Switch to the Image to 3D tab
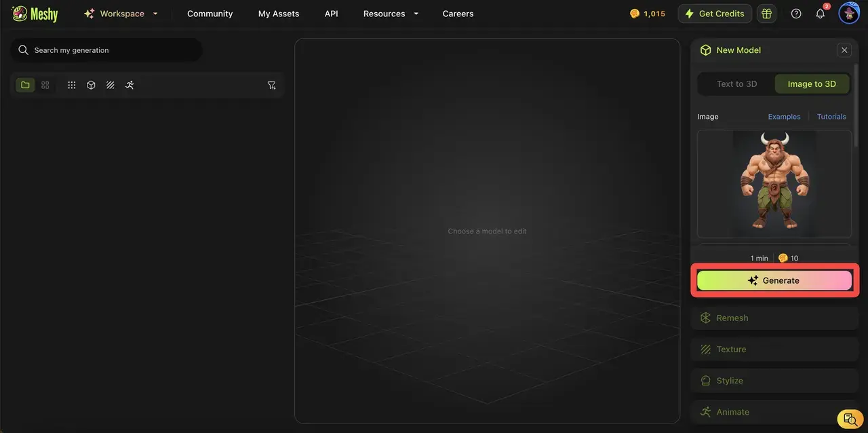The width and height of the screenshot is (868, 433). click(811, 83)
